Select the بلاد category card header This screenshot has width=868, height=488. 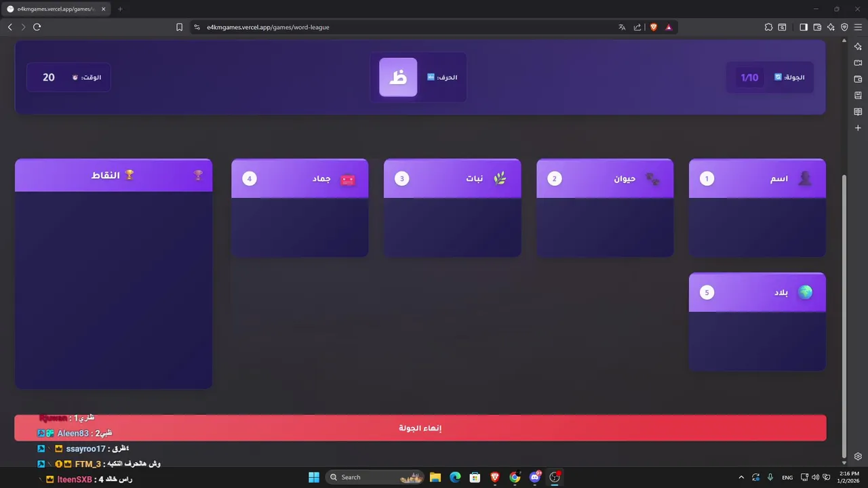click(x=757, y=293)
